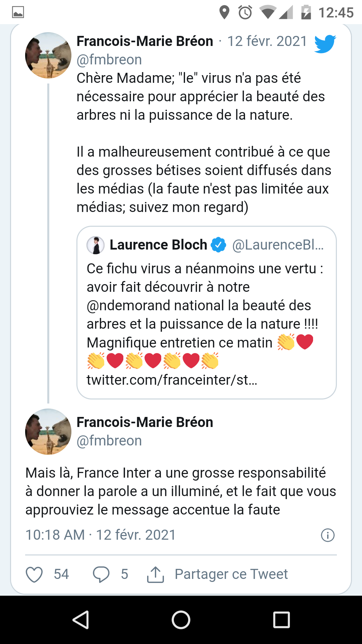Tap Laurence Bloch's small avatar
The image size is (362, 644).
tap(96, 245)
